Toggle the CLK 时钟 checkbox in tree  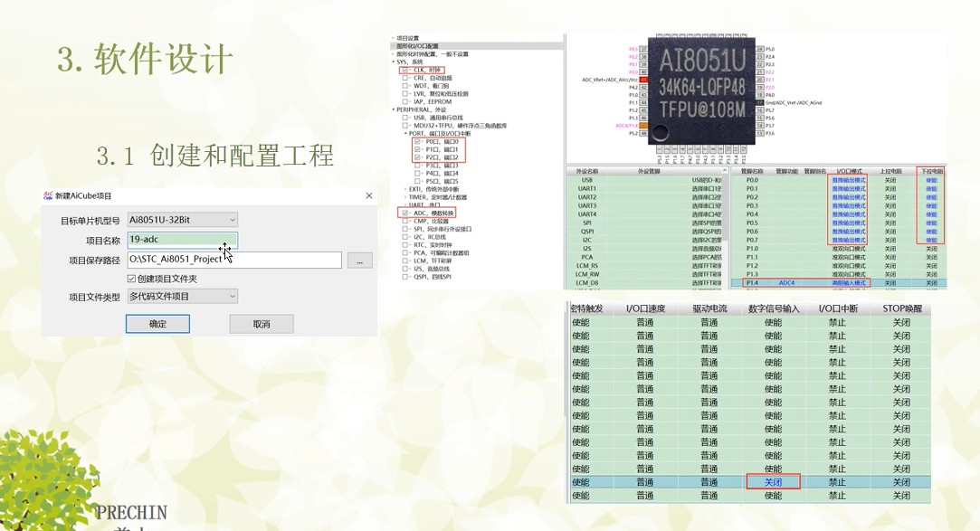[x=406, y=70]
